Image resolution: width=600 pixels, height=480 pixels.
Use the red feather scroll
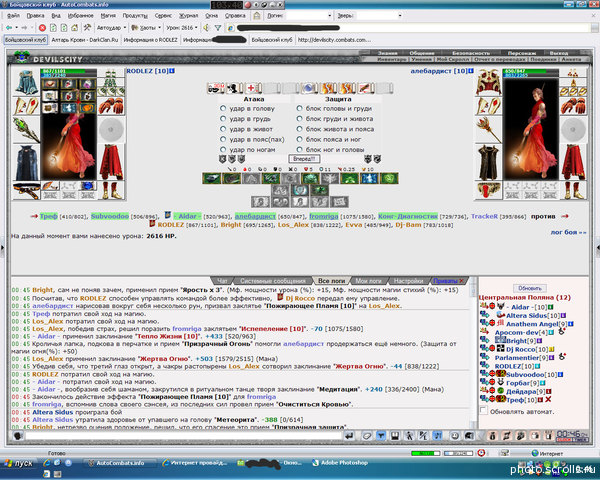365,88
